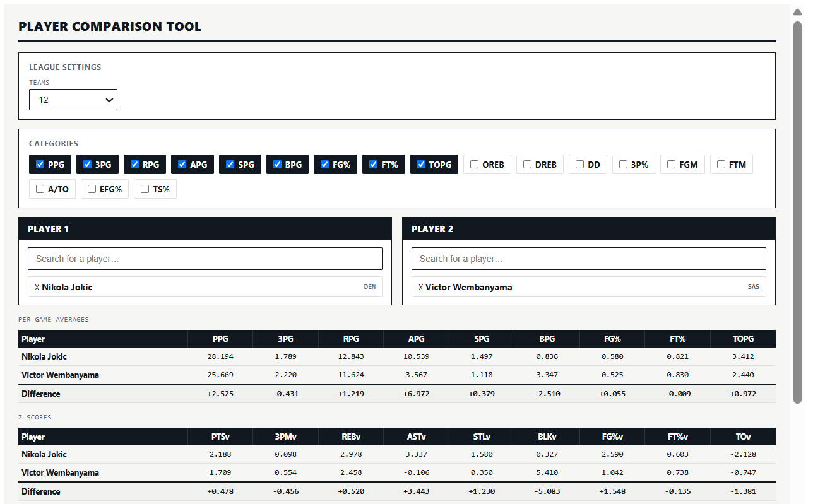Enable the DD category
Image resolution: width=813 pixels, height=504 pixels.
(580, 165)
